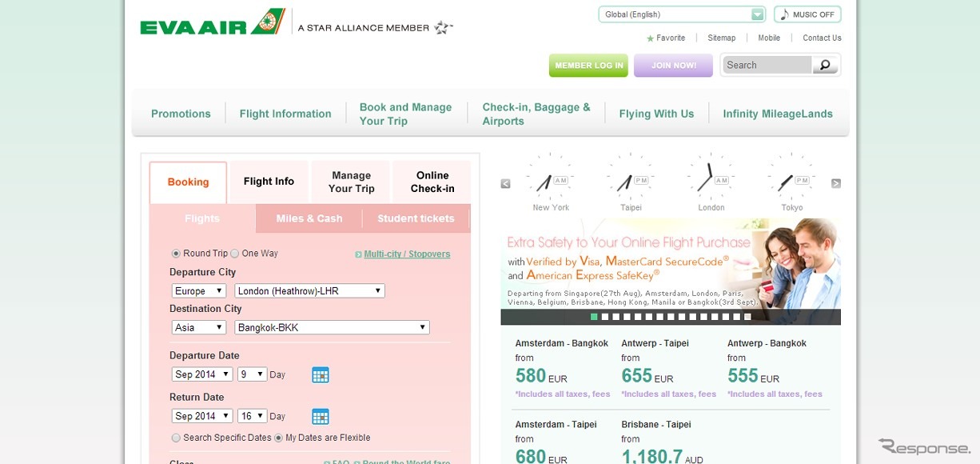The image size is (980, 464).
Task: Open the departure day 9 dropdown
Action: pos(252,374)
